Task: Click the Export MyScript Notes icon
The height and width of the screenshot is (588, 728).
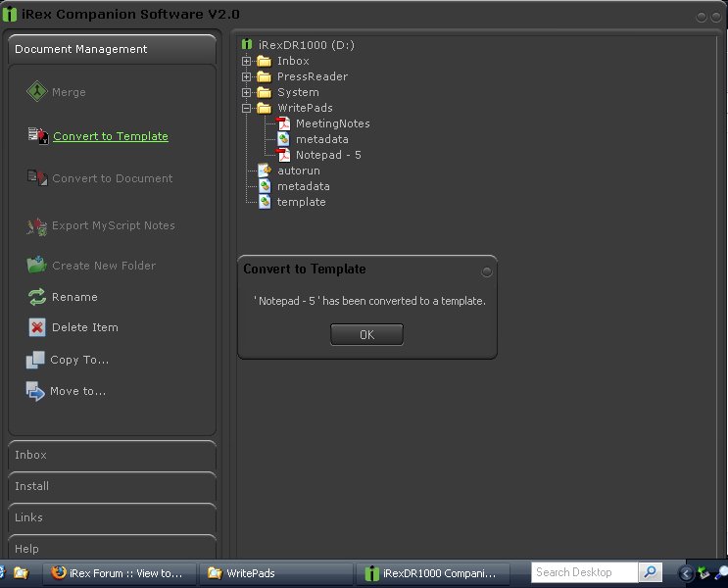Action: click(36, 226)
